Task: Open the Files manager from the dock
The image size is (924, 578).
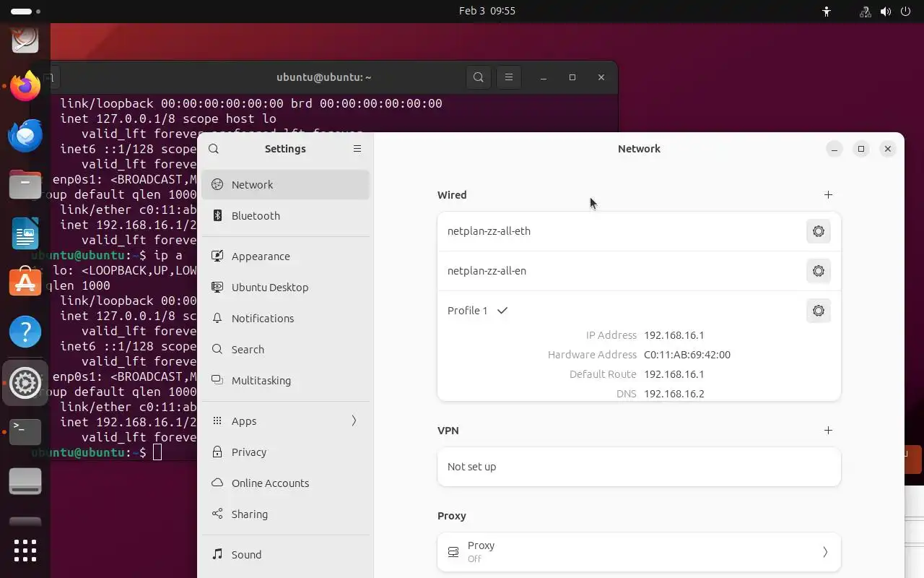Action: (25, 185)
